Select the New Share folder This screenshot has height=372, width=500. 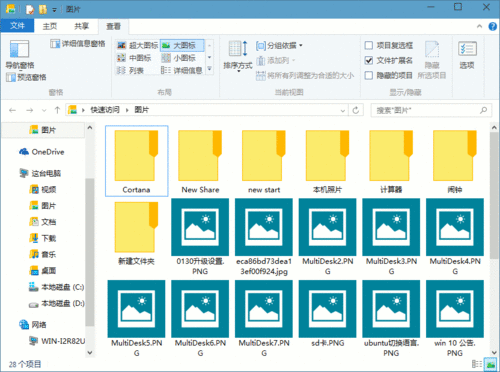[x=200, y=161]
